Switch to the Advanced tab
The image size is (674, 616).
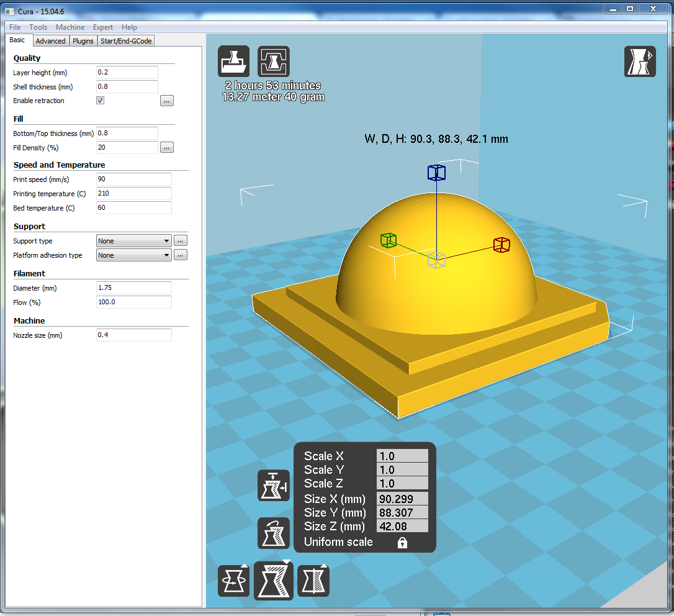tap(50, 41)
